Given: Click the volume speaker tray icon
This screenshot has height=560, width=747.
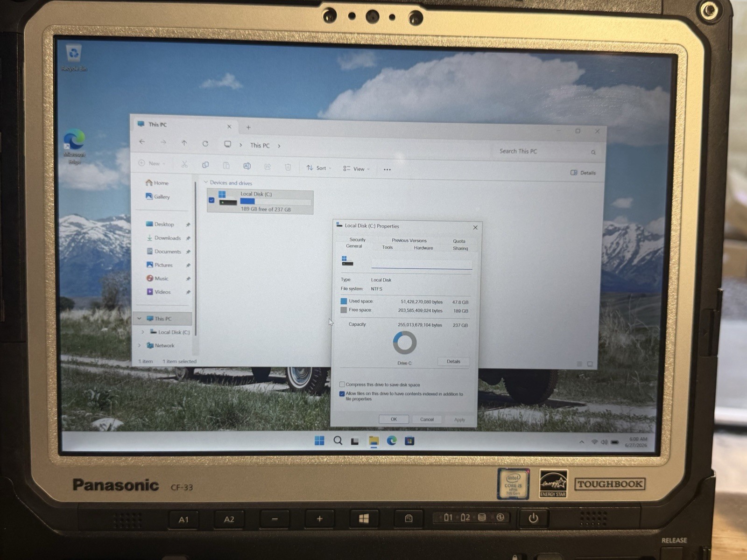Looking at the screenshot, I should coord(604,441).
